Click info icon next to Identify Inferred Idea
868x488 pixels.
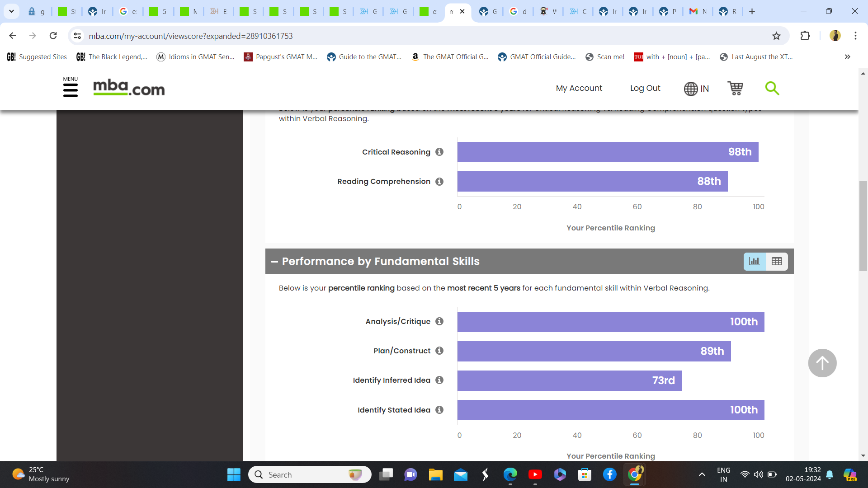click(x=439, y=380)
